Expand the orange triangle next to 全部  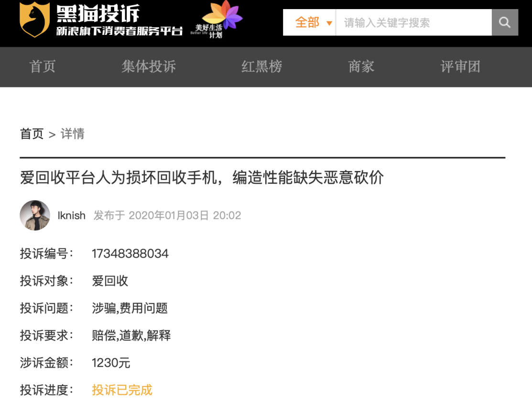click(328, 22)
